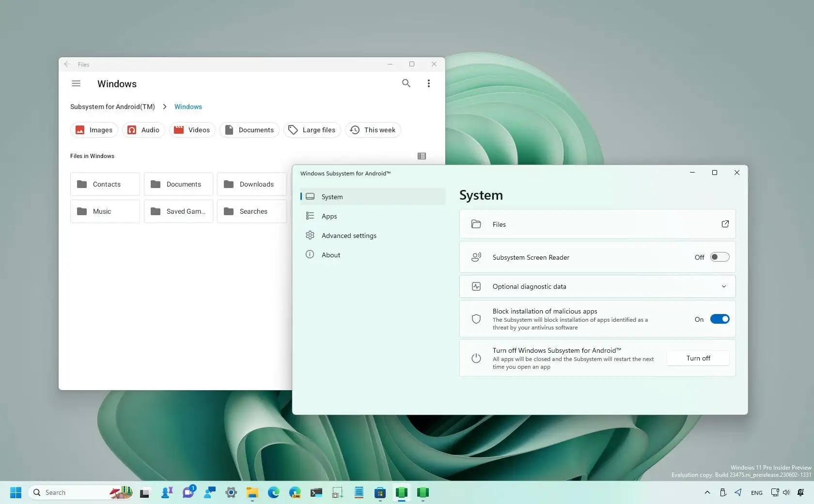Click the search magnifier in Files
This screenshot has height=504, width=814.
tap(406, 83)
